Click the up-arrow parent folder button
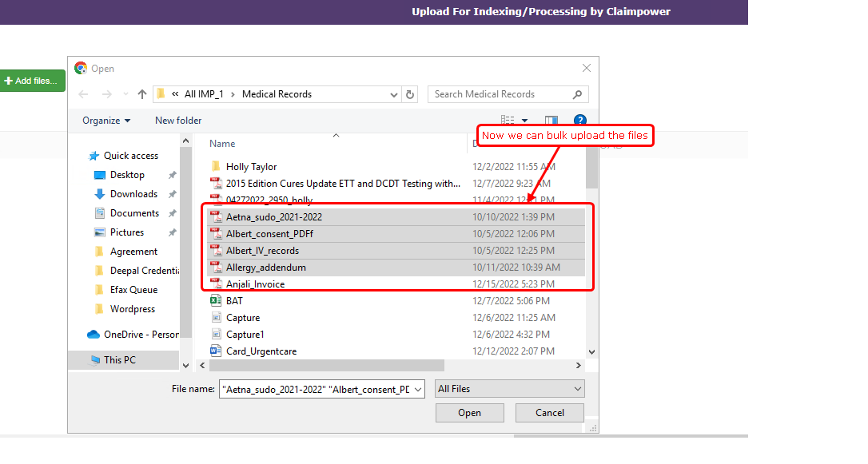The width and height of the screenshot is (868, 464). (x=142, y=94)
